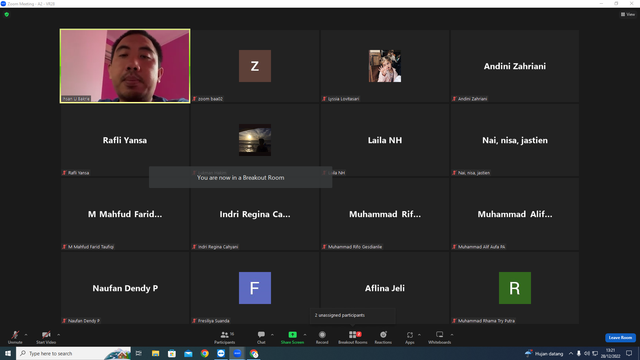
Task: Click the sunset profile photo tile
Action: 255,140
